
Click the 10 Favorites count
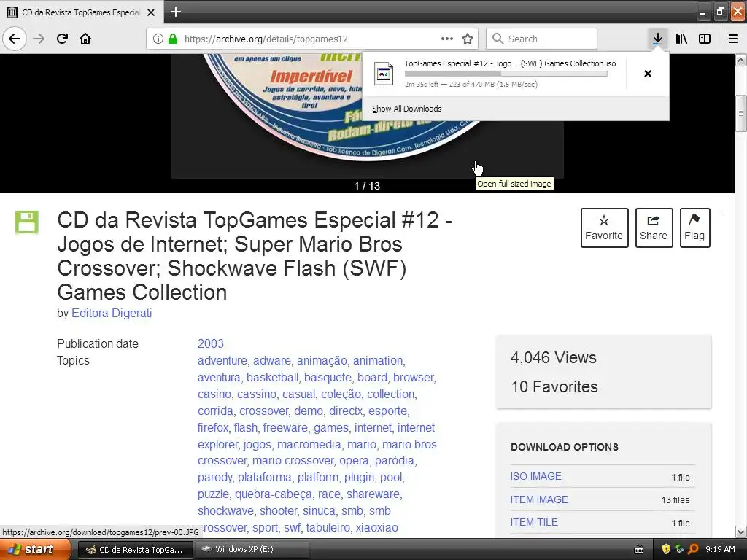coord(554,386)
